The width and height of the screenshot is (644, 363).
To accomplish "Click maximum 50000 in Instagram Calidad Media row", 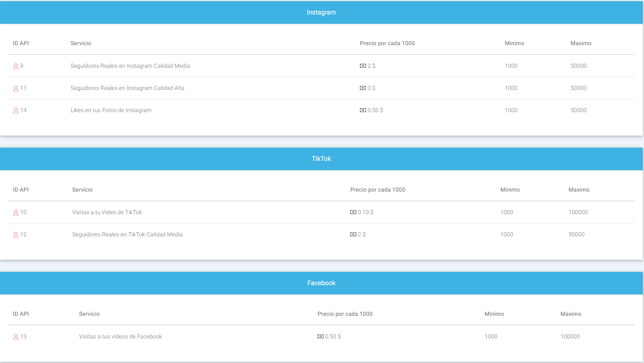I will [x=579, y=66].
